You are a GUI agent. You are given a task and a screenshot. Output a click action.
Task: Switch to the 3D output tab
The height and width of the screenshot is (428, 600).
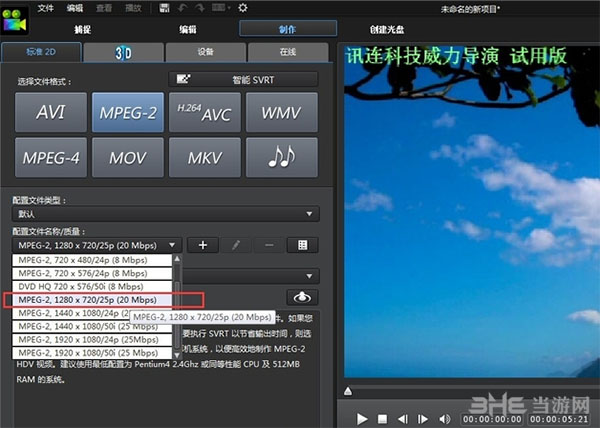point(124,52)
